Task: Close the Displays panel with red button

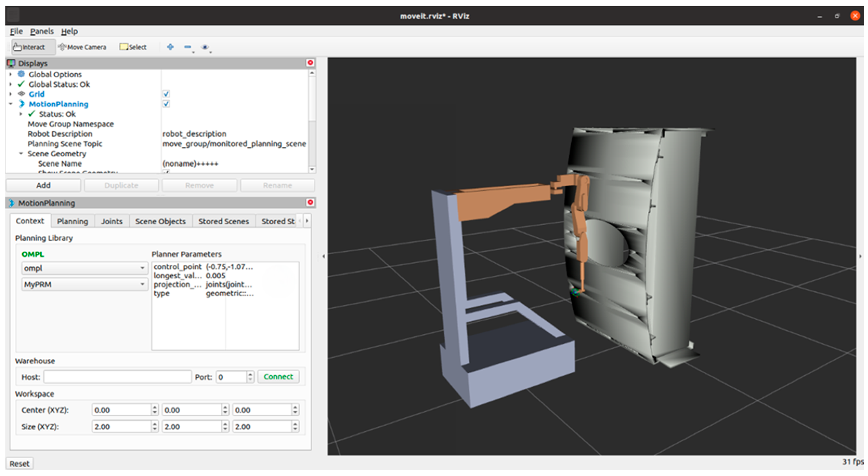Action: pos(310,63)
